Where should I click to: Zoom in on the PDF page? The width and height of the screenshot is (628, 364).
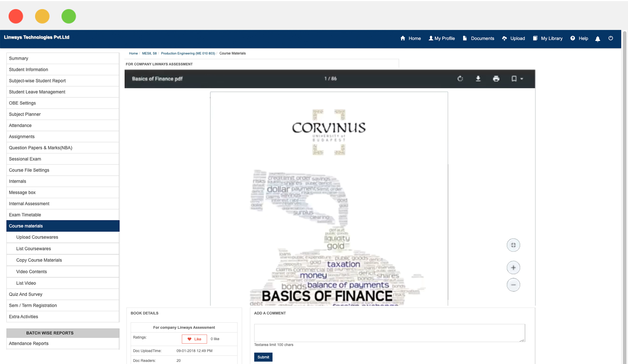(x=513, y=268)
